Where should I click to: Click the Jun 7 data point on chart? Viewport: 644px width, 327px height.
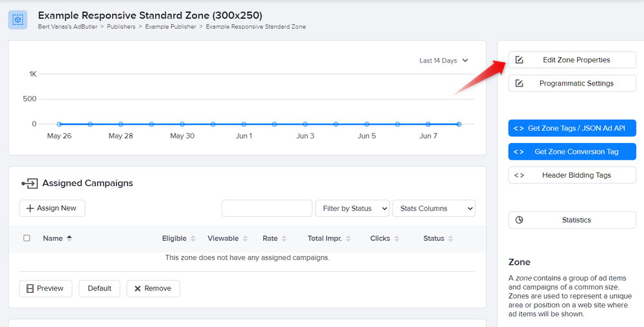click(428, 124)
